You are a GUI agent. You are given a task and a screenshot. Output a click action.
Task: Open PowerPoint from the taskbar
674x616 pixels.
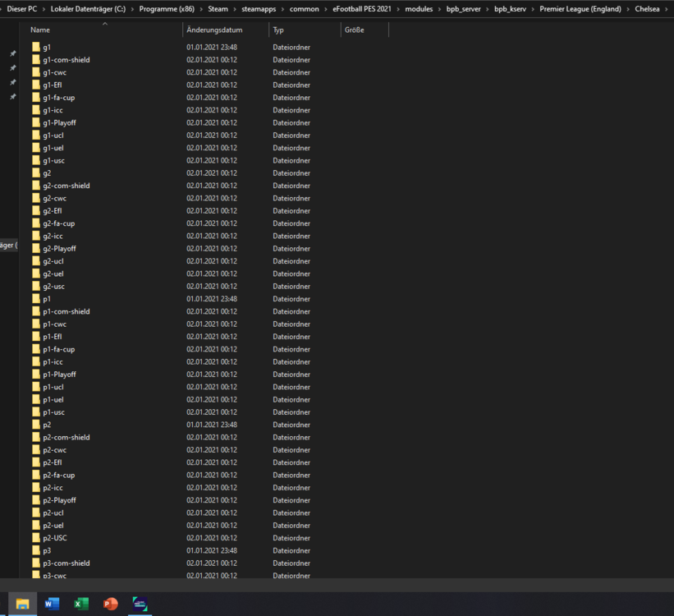click(x=110, y=604)
